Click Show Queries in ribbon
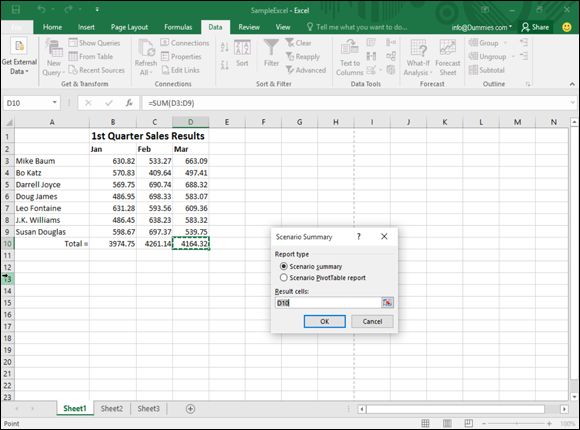 tap(94, 43)
